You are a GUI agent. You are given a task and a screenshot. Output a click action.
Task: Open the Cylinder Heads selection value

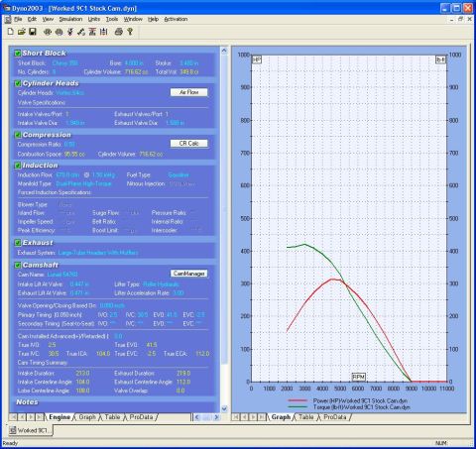click(69, 93)
